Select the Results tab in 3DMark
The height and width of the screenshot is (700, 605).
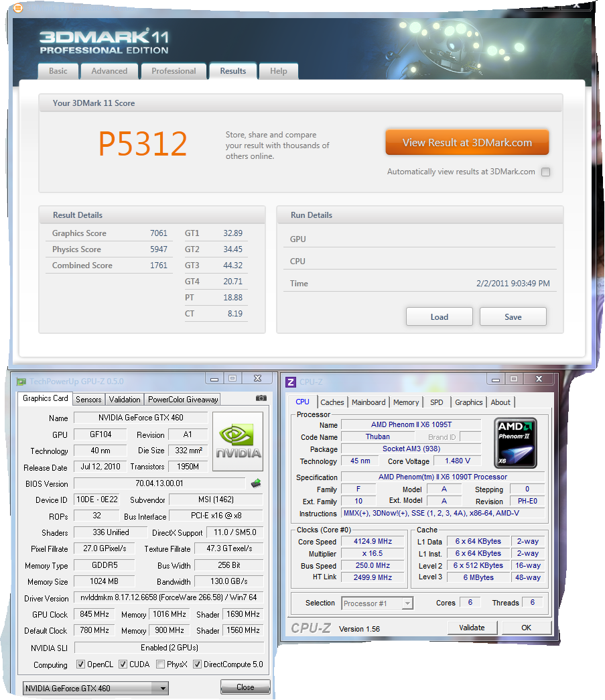[233, 71]
